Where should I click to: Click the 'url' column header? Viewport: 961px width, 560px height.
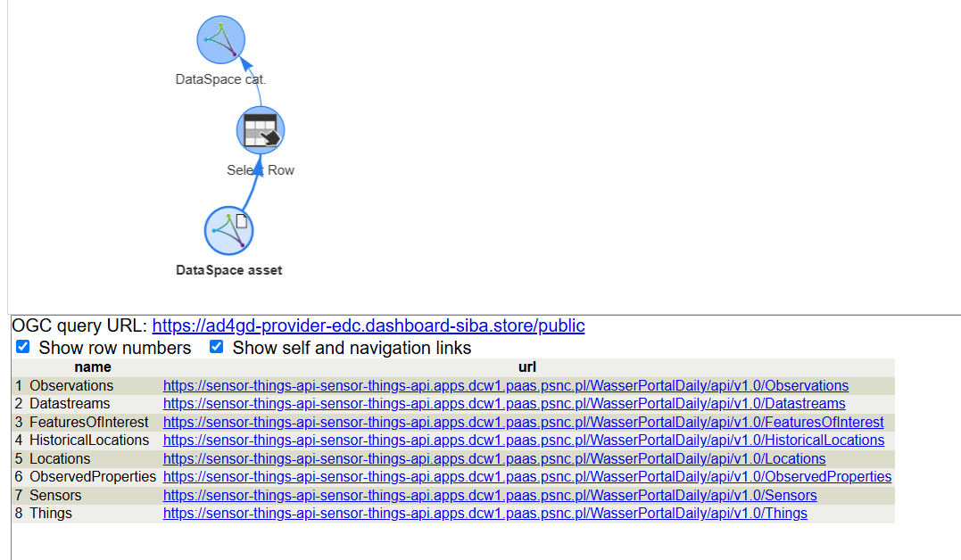(x=526, y=366)
